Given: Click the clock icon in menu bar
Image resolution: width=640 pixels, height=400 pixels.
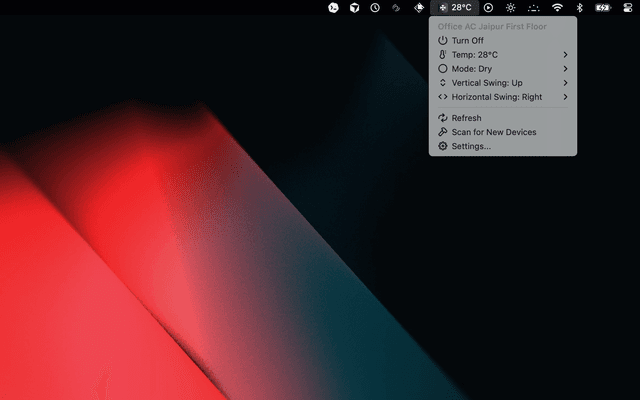Looking at the screenshot, I should click(375, 7).
